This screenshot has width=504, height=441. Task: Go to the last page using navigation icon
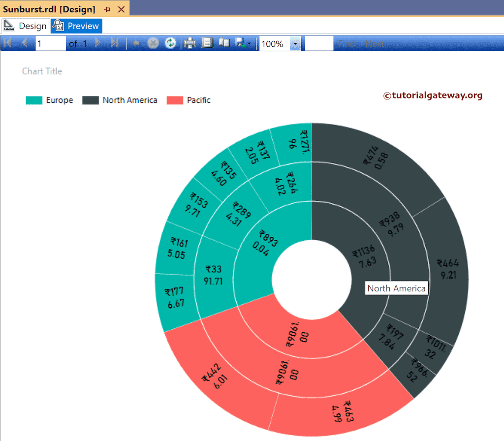pos(114,43)
